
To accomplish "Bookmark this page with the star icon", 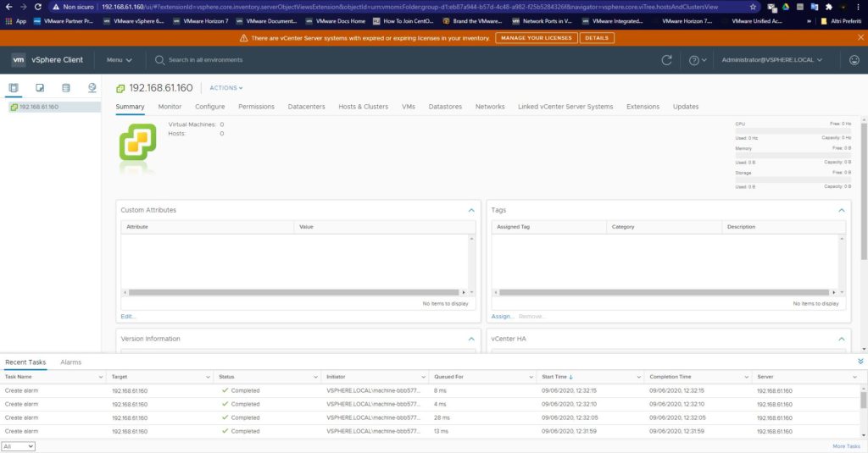I will click(x=753, y=7).
